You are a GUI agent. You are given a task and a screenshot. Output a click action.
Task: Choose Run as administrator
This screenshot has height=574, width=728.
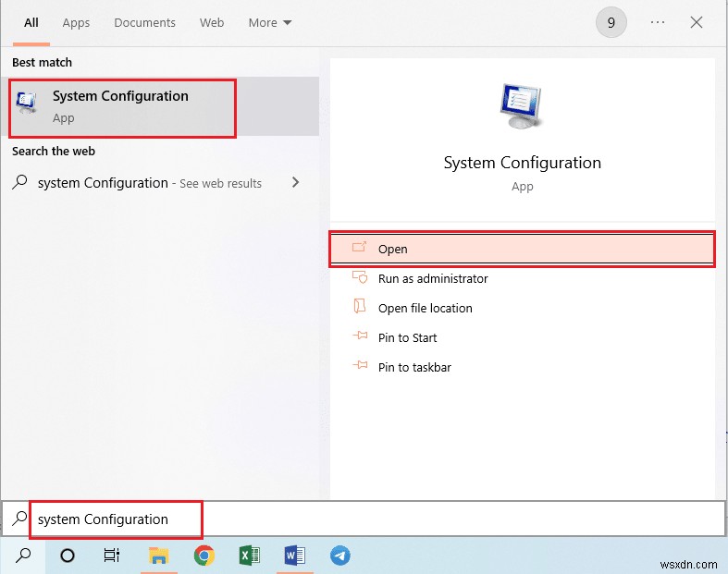523,278
